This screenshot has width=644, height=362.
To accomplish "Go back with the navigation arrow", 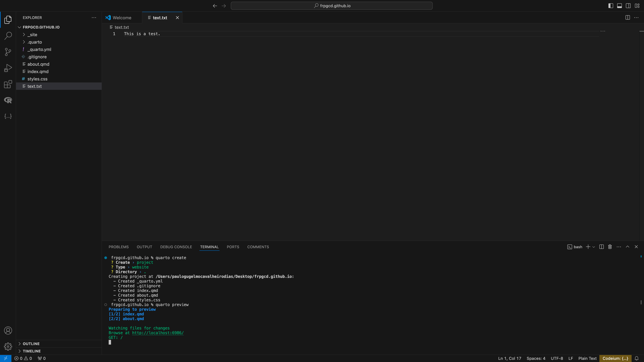I will (215, 6).
